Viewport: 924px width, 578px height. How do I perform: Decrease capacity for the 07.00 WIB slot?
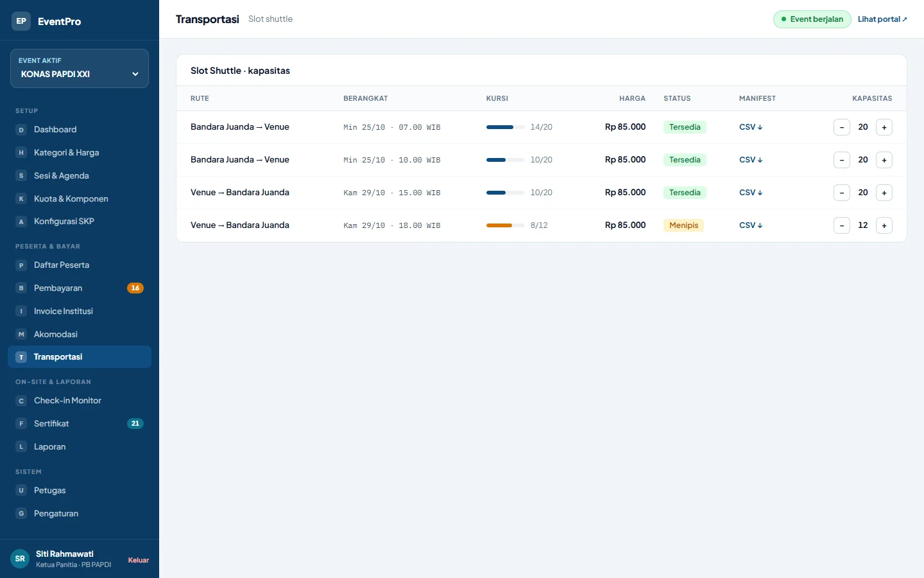[x=842, y=127]
